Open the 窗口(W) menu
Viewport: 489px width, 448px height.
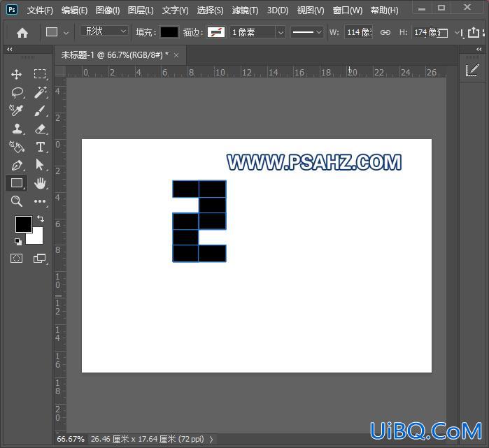(348, 10)
